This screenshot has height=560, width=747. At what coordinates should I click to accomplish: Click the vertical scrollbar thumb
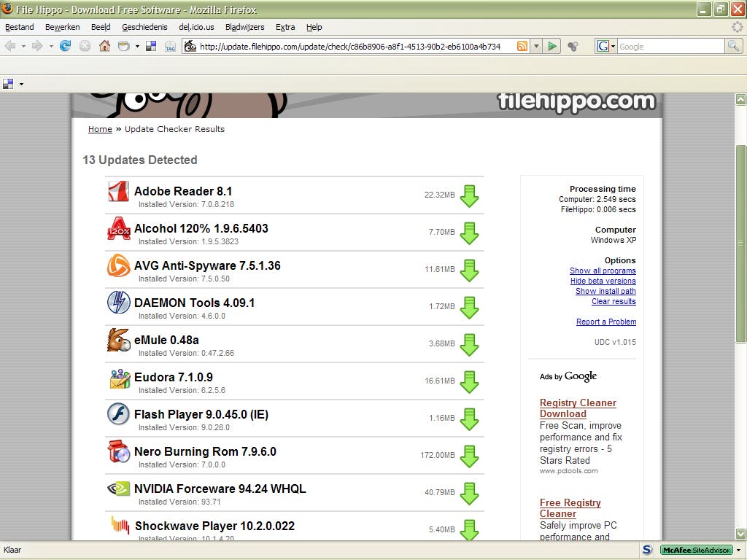point(740,244)
